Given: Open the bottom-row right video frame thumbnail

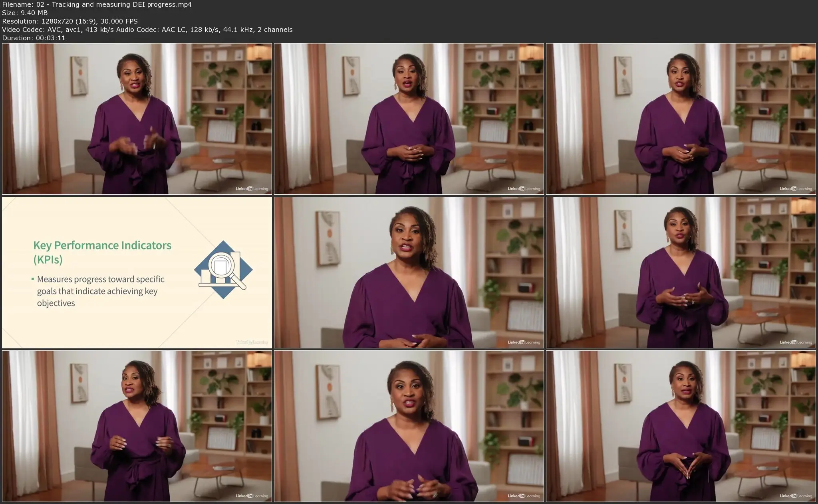Looking at the screenshot, I should pyautogui.click(x=681, y=426).
